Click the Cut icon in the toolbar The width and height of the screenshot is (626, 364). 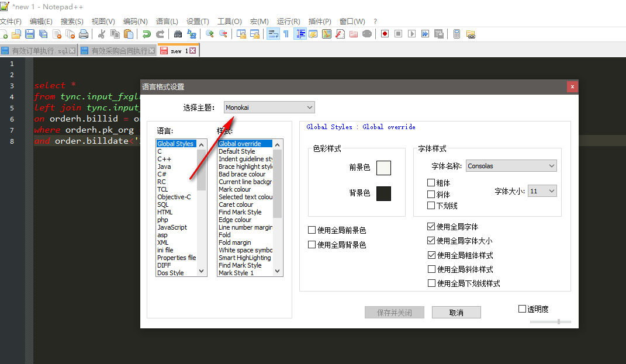click(x=101, y=33)
